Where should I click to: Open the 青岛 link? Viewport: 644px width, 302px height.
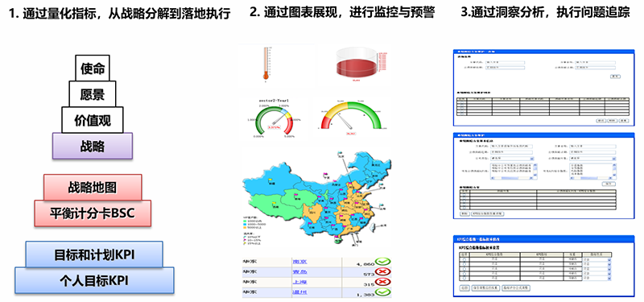coord(299,271)
